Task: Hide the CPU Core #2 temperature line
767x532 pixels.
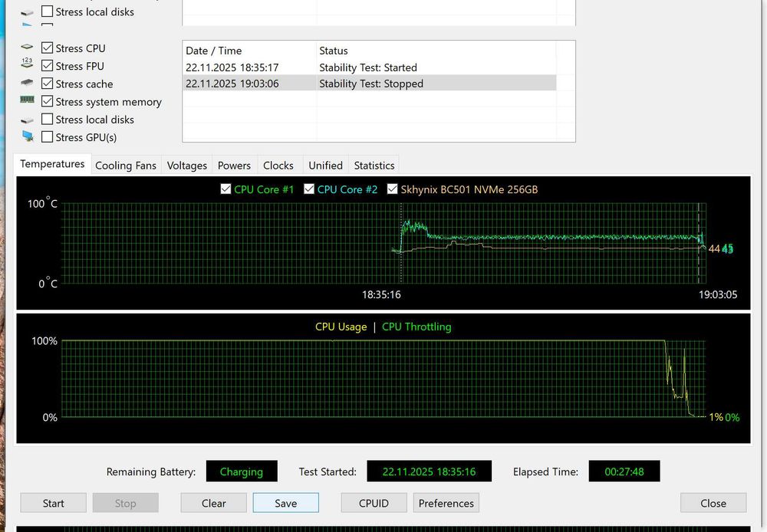Action: pos(309,189)
